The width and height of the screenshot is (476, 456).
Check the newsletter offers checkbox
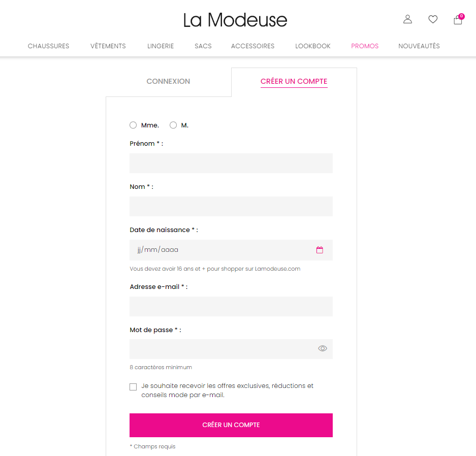(x=133, y=387)
